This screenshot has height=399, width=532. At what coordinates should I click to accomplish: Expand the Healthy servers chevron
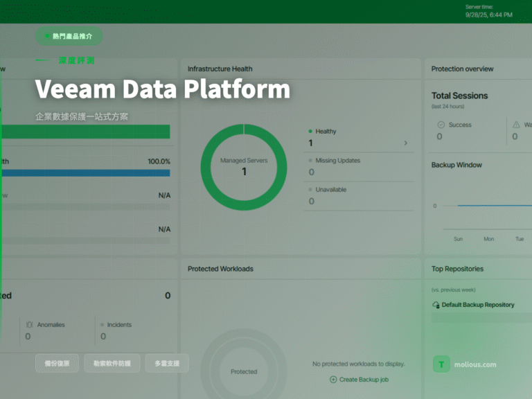(405, 143)
